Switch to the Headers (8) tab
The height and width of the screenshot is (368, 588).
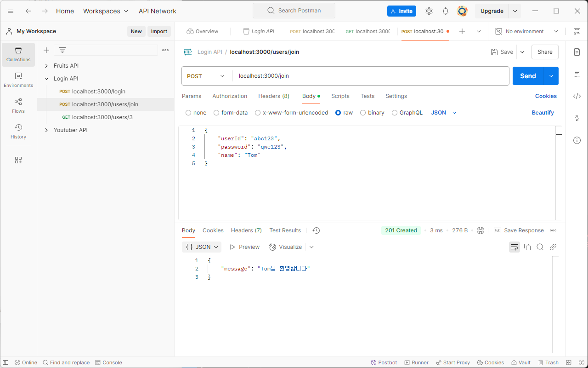[274, 96]
